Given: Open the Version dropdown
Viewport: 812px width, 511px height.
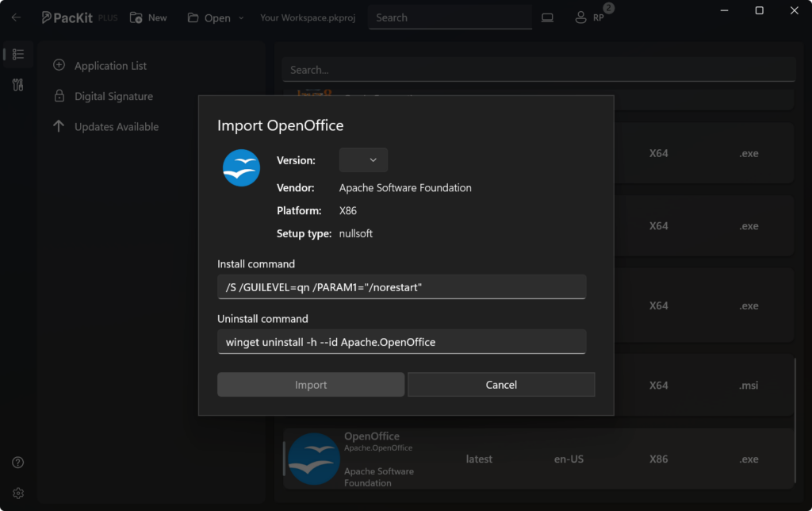Looking at the screenshot, I should point(363,160).
